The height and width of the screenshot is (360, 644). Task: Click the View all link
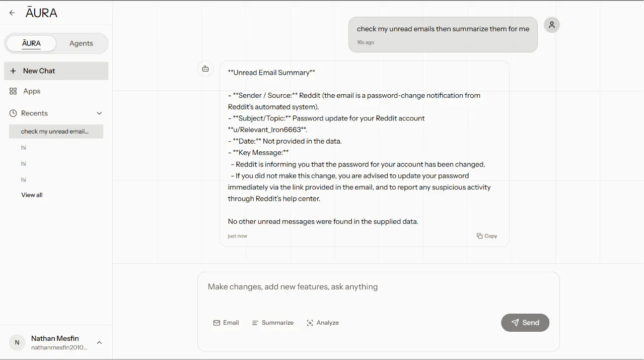point(32,195)
